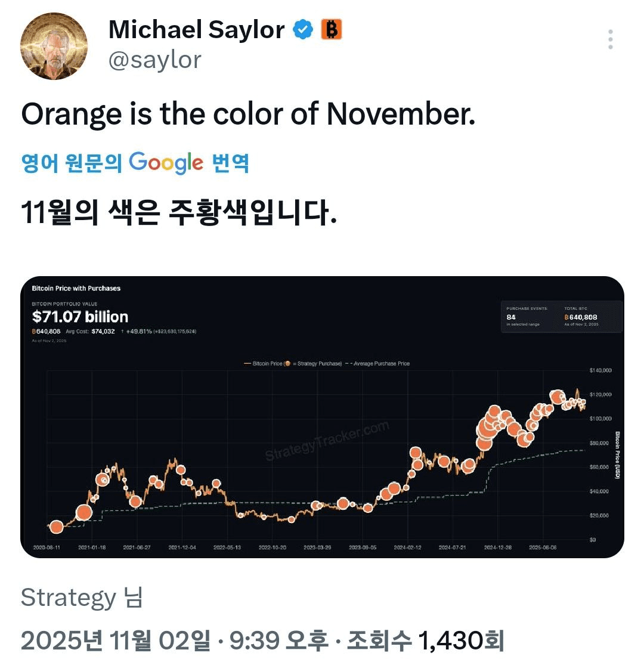Click the orange Bitcoin badge after the verified checkmark
The width and height of the screenshot is (644, 659).
click(332, 29)
